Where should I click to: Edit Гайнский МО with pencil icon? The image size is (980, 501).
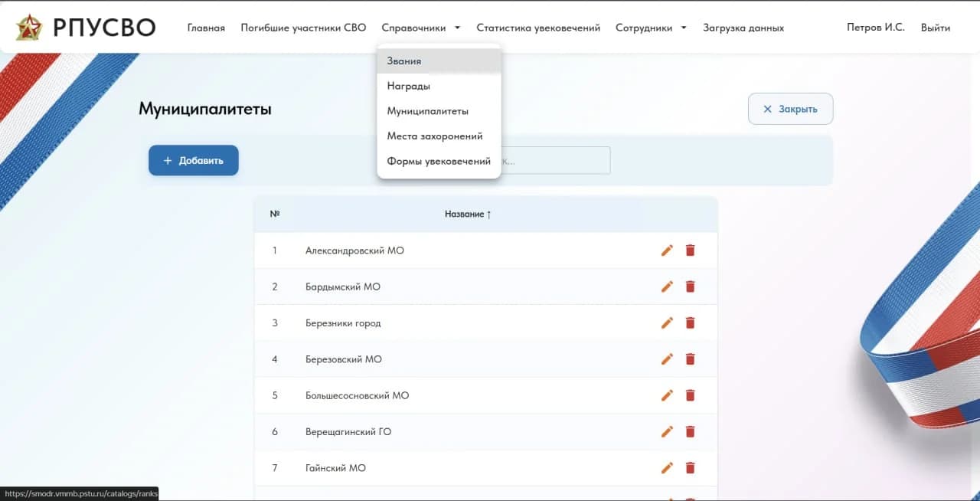click(x=667, y=467)
